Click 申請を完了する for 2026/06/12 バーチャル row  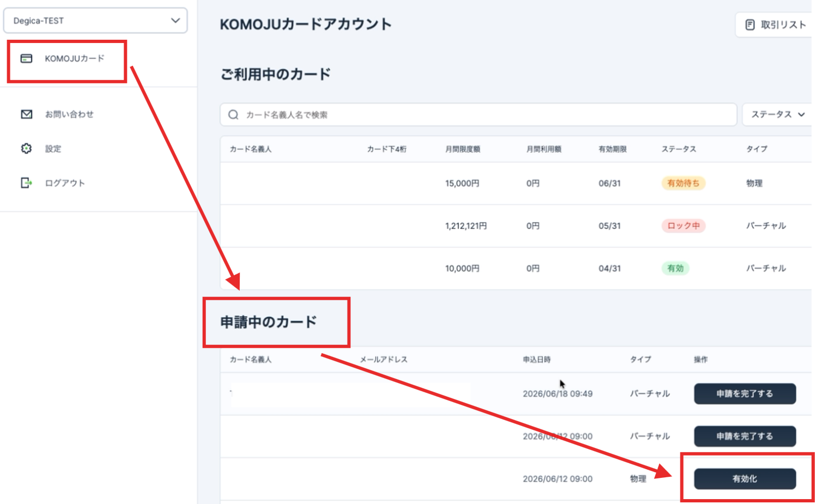(x=745, y=436)
